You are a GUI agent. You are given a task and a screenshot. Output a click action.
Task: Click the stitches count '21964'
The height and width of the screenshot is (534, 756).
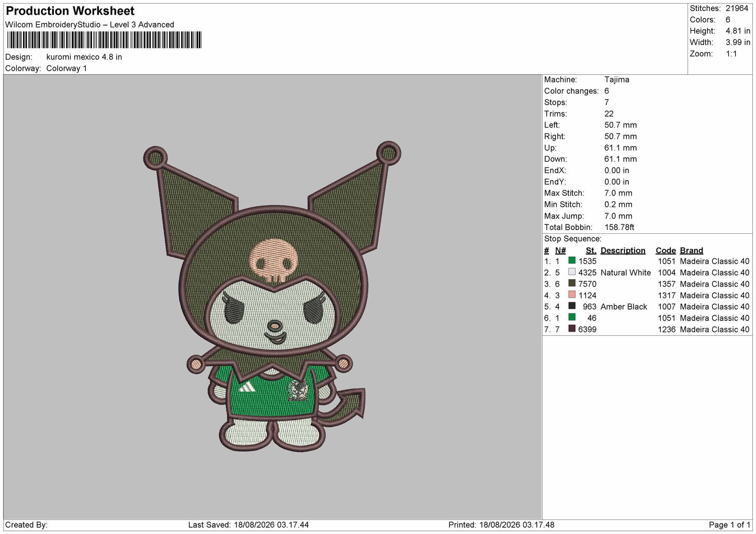(x=737, y=8)
